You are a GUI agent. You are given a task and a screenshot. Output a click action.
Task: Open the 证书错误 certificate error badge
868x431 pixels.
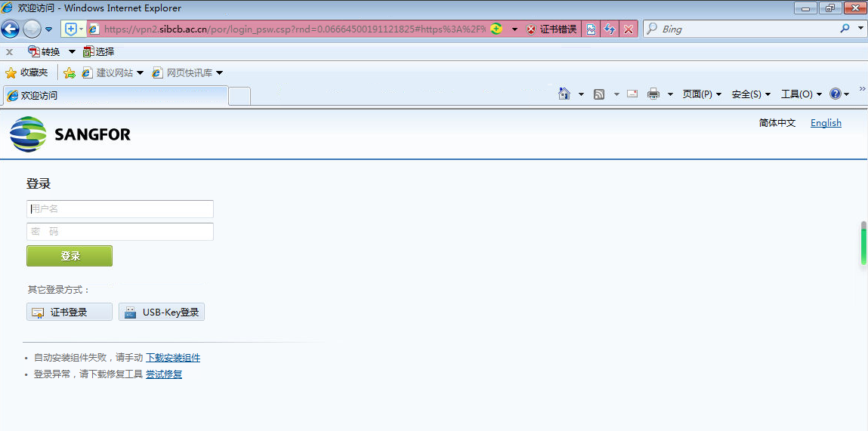[x=551, y=29]
